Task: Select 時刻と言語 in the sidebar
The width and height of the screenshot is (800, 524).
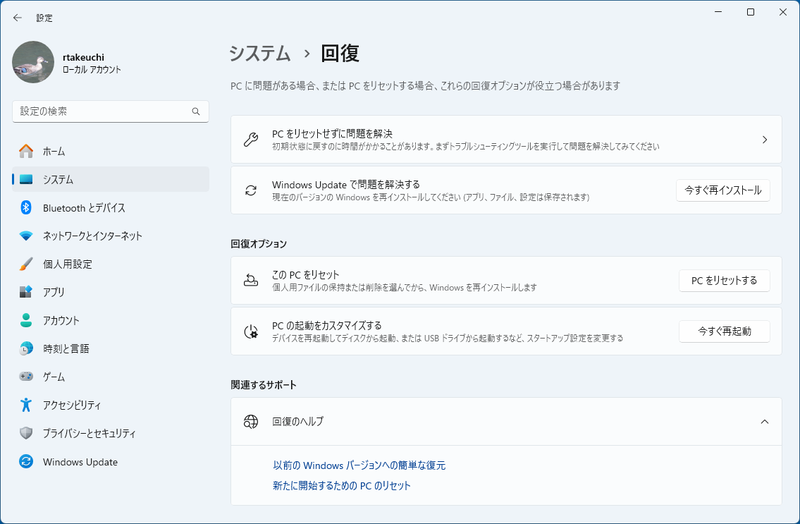Action: pos(111,348)
